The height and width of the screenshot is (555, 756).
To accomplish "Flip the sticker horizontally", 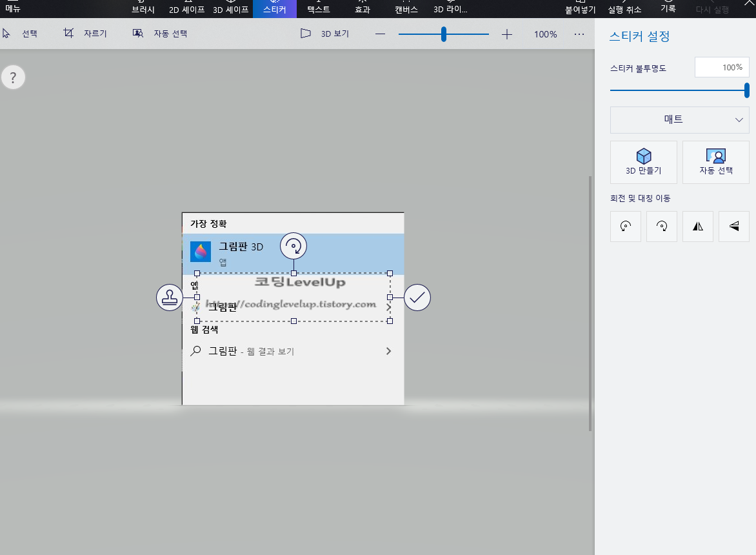I will [x=698, y=226].
